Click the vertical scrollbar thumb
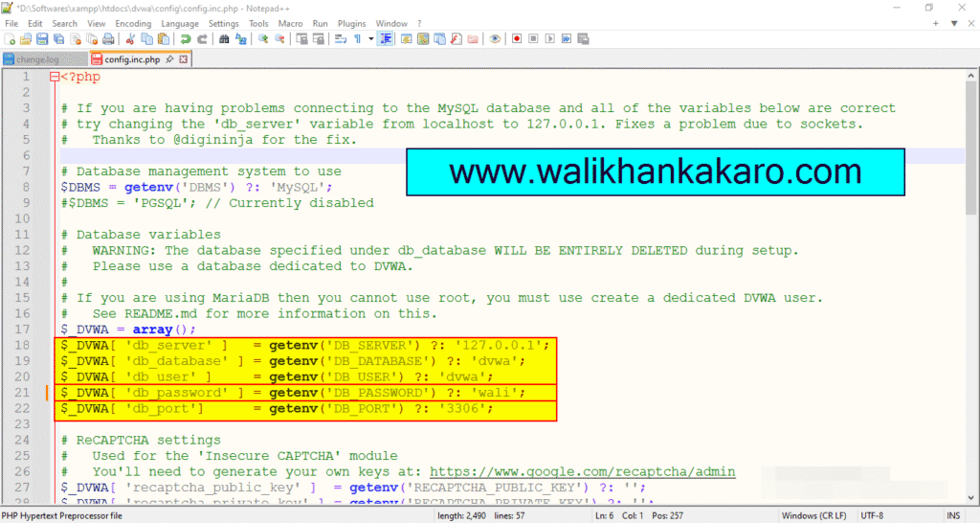The image size is (980, 523). pyautogui.click(x=970, y=148)
